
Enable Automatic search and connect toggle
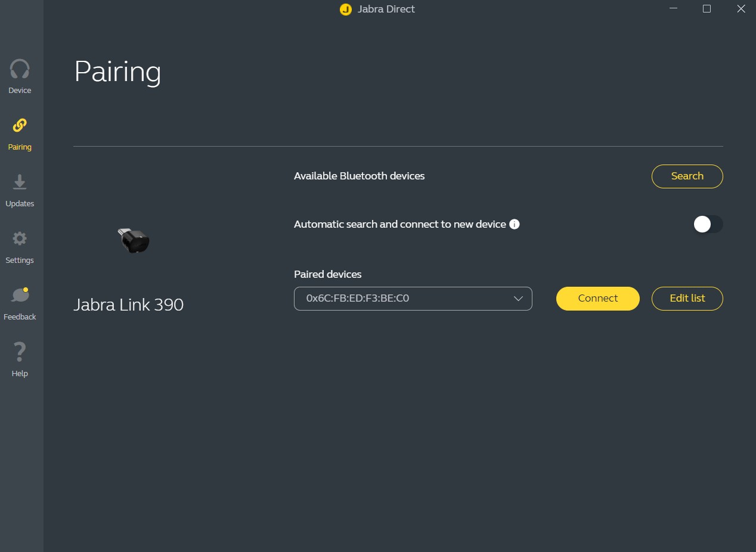(x=708, y=224)
